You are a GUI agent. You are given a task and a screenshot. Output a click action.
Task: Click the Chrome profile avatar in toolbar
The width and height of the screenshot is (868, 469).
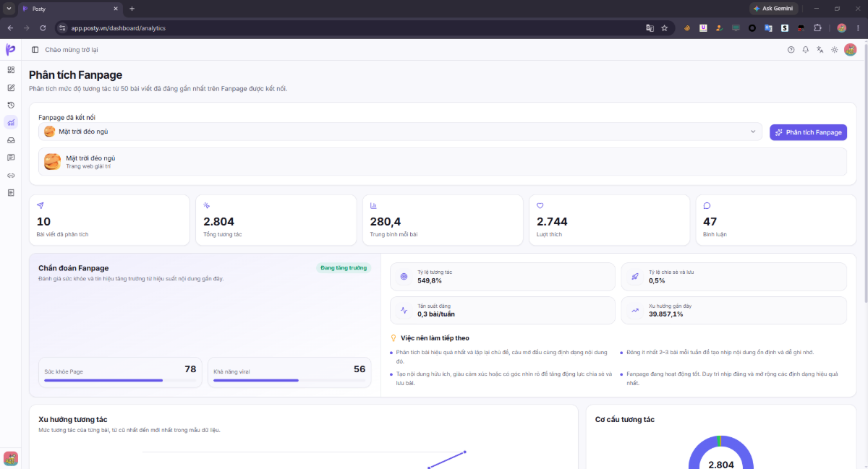(x=841, y=28)
